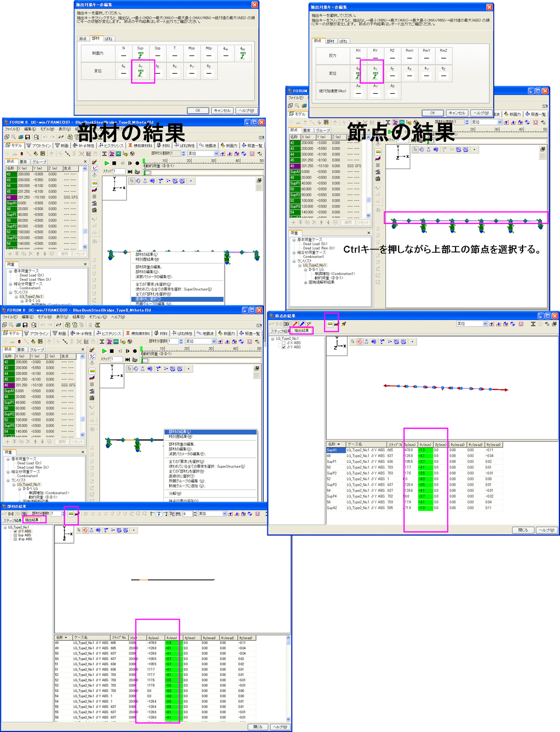Open オプション(O) menu in lower FRAME window
This screenshot has height=732, width=560.
coord(98,317)
